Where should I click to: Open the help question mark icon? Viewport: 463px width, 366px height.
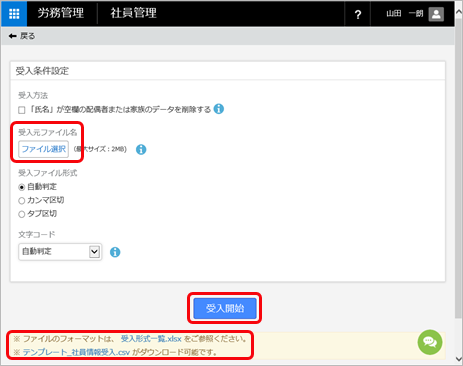tap(358, 14)
